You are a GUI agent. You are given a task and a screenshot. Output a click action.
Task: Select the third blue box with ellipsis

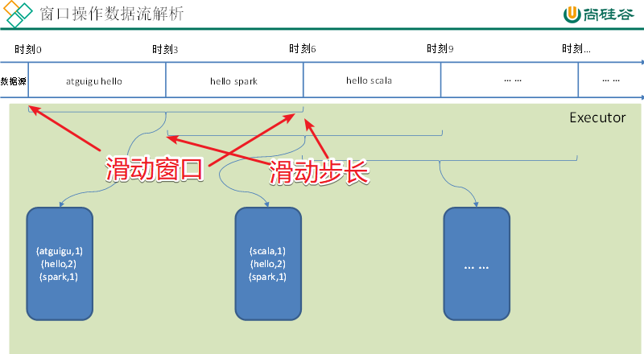[x=477, y=264]
